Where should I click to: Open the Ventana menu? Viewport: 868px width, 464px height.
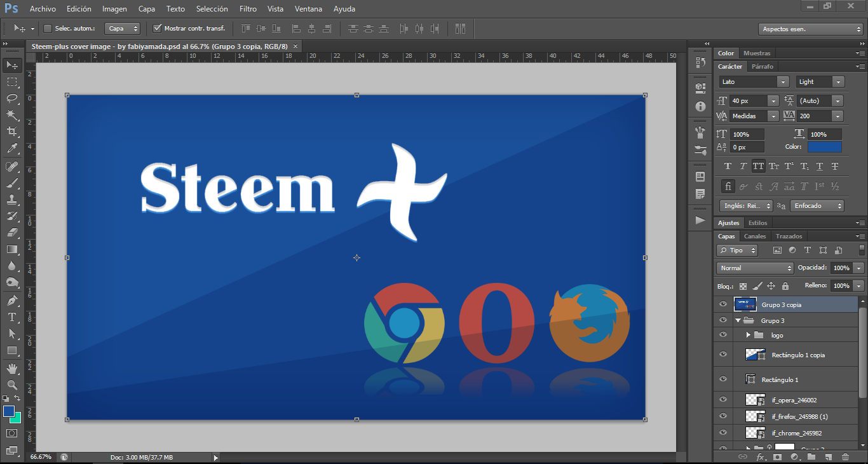308,9
